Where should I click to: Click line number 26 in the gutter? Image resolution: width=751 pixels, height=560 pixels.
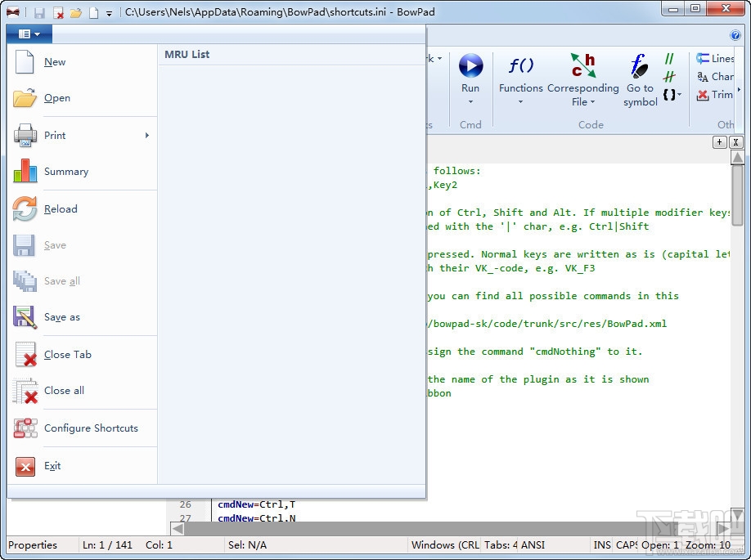(x=186, y=504)
